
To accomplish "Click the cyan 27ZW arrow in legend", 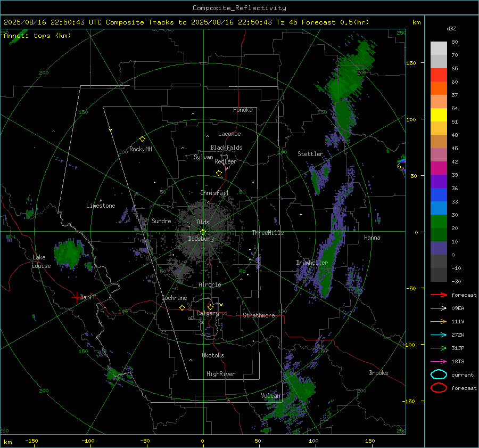I will pyautogui.click(x=439, y=335).
